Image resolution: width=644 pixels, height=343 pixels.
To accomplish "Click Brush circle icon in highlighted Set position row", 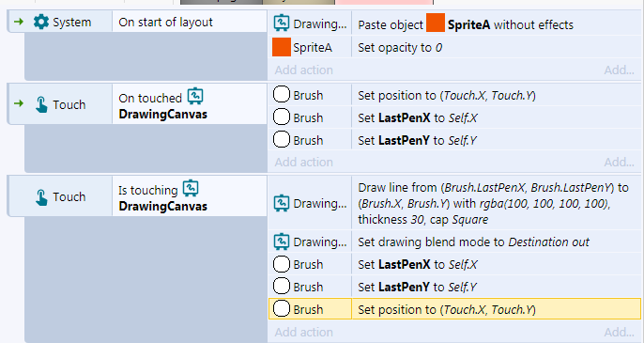I will [282, 309].
